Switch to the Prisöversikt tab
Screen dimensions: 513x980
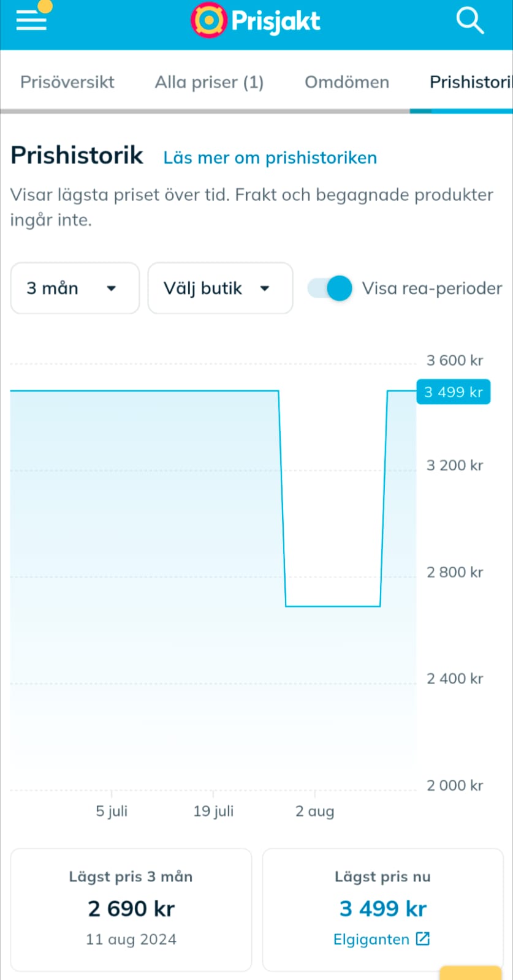tap(67, 82)
